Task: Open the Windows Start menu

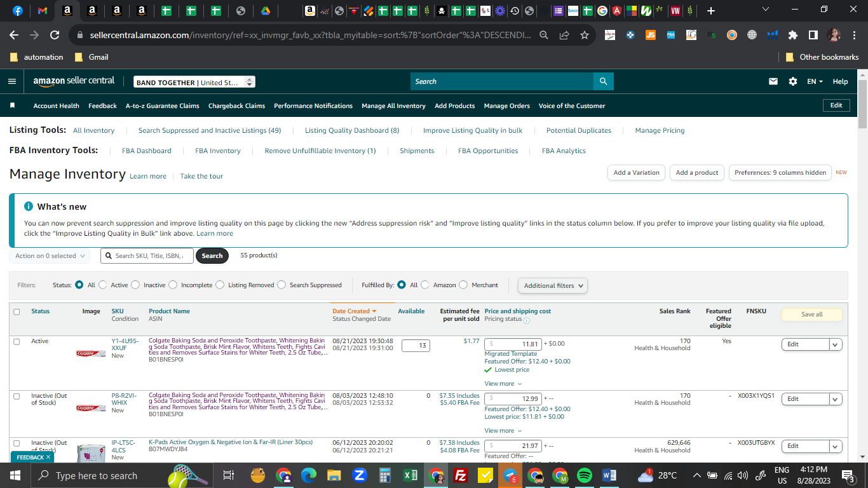Action: pos(15,475)
